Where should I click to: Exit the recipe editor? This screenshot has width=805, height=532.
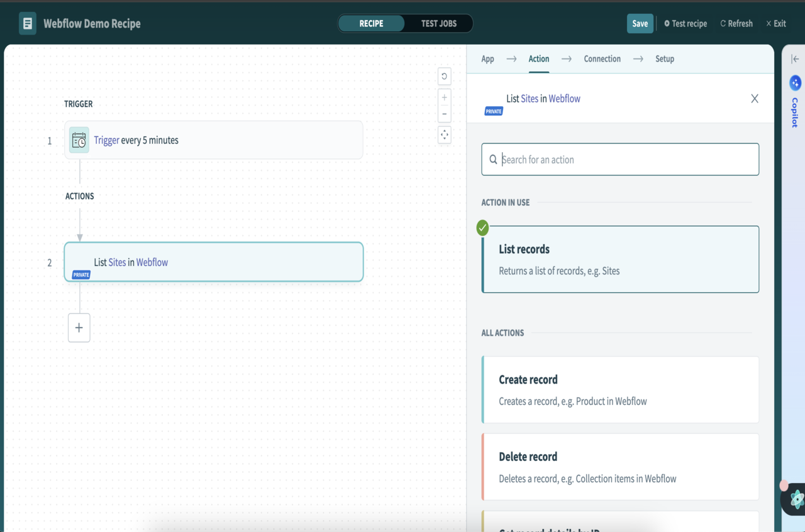click(x=776, y=24)
